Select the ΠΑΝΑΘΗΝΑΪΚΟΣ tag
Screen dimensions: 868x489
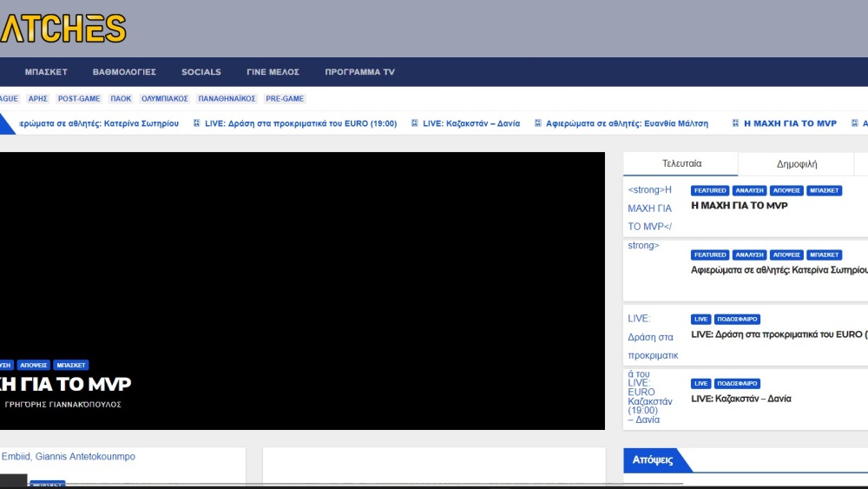point(227,99)
